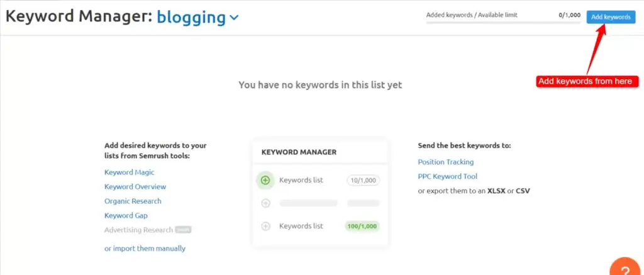Click the green plus icon on first keywords list
The image size is (644, 275).
click(x=265, y=180)
